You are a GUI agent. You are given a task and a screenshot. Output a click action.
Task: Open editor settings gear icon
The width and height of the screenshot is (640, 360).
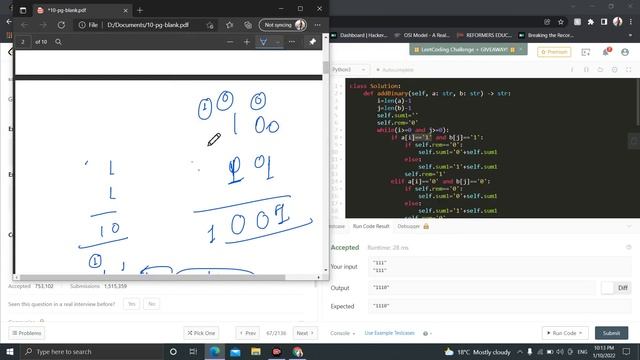pos(614,70)
